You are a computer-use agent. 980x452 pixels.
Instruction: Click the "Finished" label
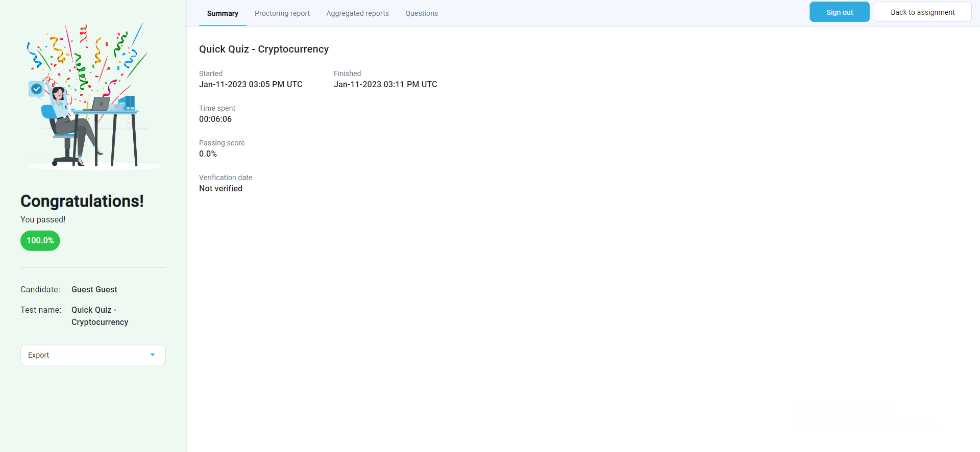[347, 73]
